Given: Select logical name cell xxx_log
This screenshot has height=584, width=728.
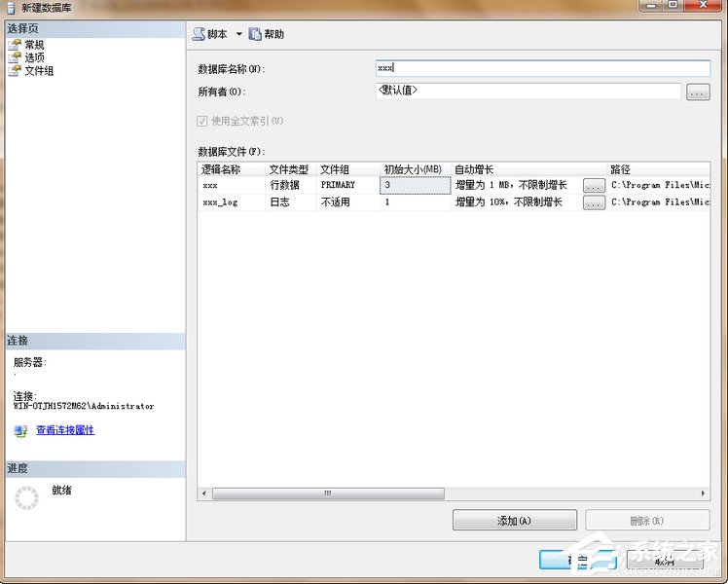Looking at the screenshot, I should pos(231,202).
